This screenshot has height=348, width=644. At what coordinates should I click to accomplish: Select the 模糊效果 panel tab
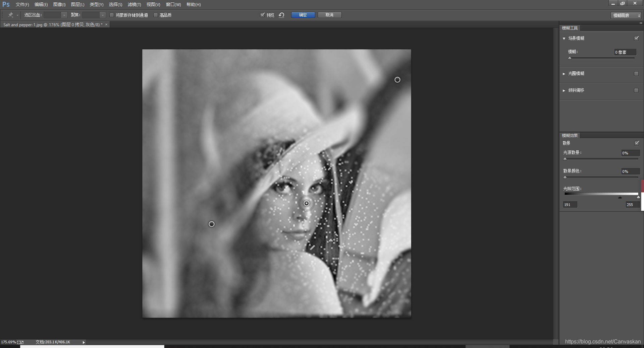click(x=570, y=136)
